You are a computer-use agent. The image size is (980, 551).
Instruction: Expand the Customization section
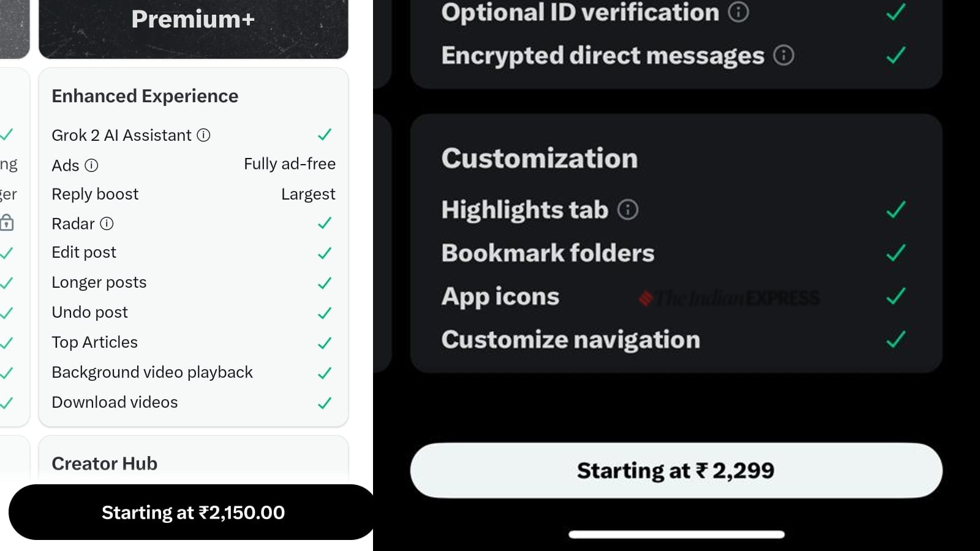(x=540, y=158)
